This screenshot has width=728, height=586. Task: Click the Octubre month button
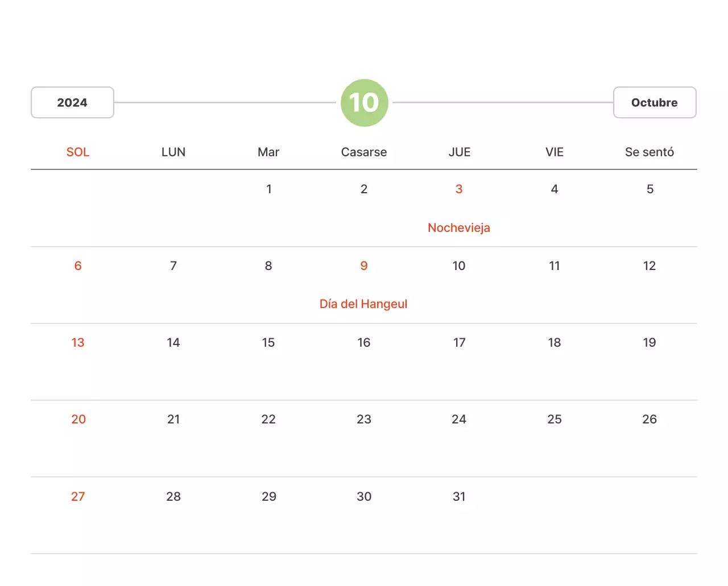click(x=654, y=102)
